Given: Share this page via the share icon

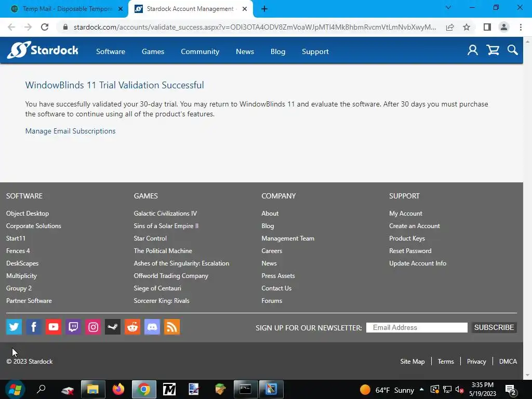Looking at the screenshot, I should click(x=450, y=27).
